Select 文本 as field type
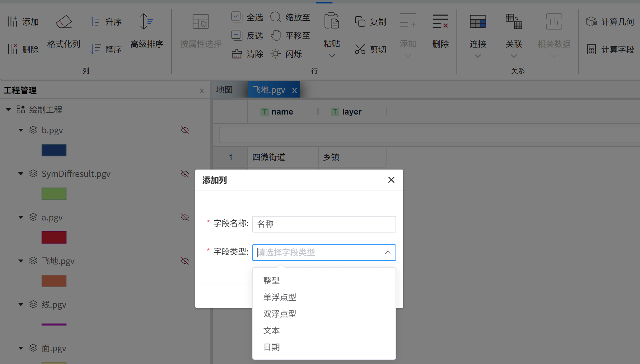The width and height of the screenshot is (640, 364). [x=272, y=330]
